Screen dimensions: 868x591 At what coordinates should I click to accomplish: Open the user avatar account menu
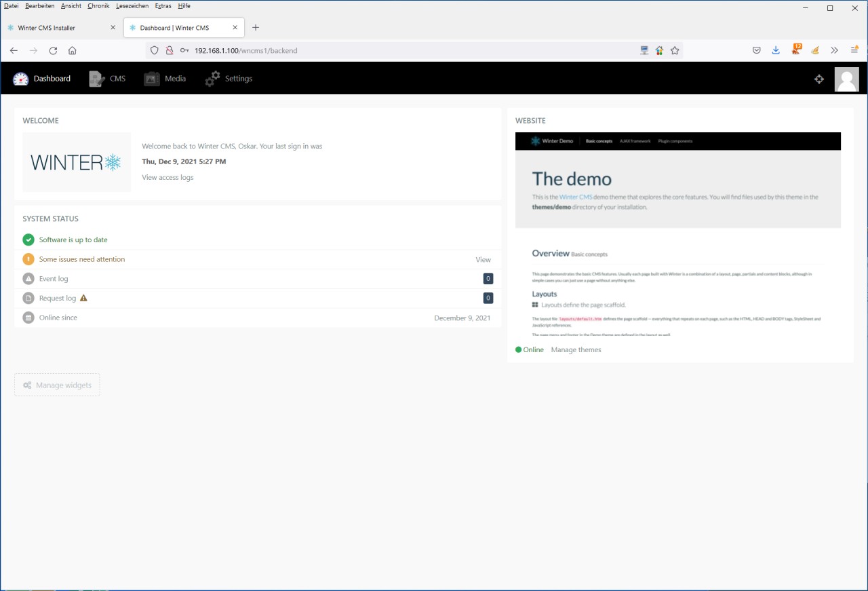(x=846, y=79)
